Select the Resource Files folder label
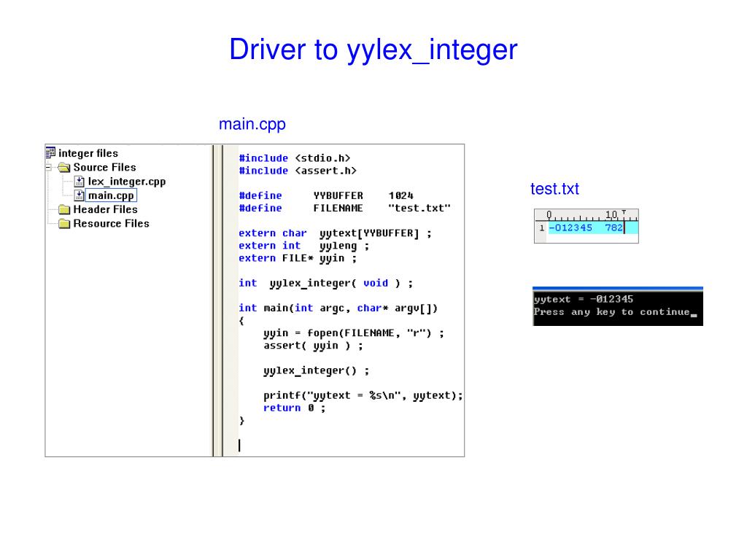747x560 pixels. 111,223
